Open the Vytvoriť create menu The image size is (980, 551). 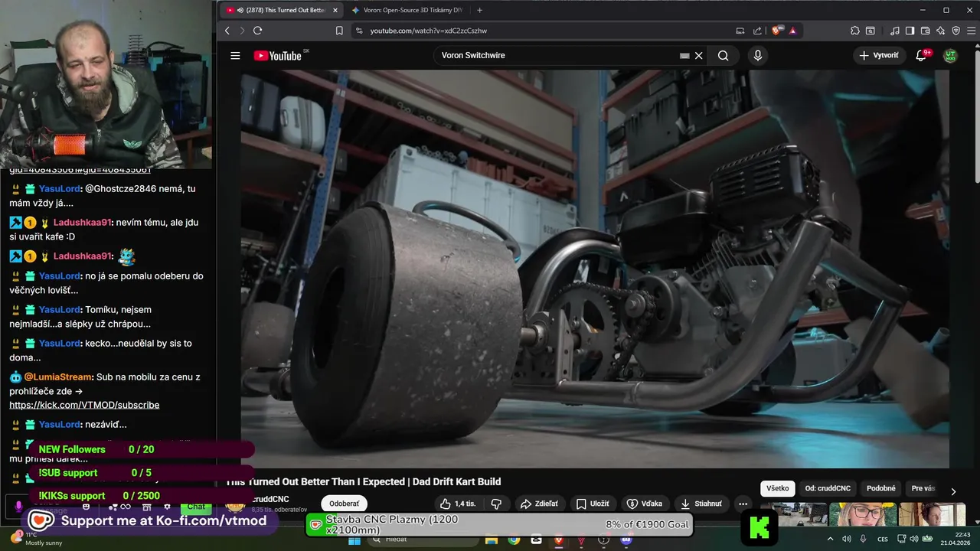tap(879, 55)
